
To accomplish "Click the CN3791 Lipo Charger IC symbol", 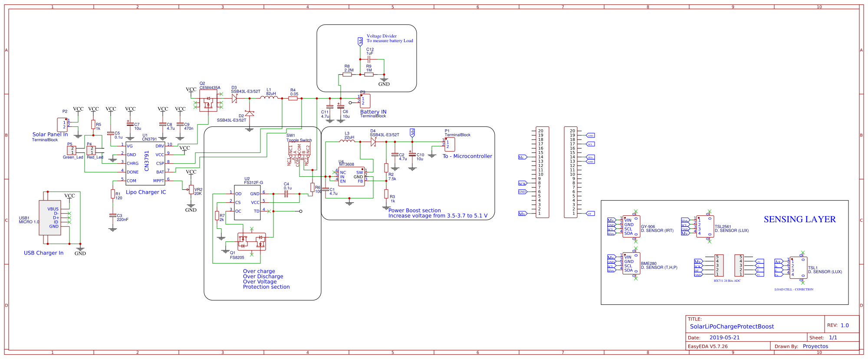I will (x=145, y=164).
